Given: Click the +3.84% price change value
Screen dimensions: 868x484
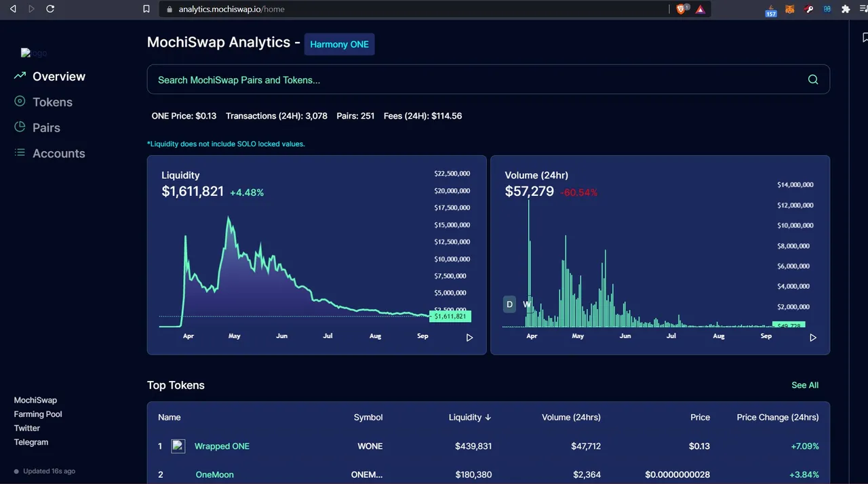Looking at the screenshot, I should coord(804,475).
